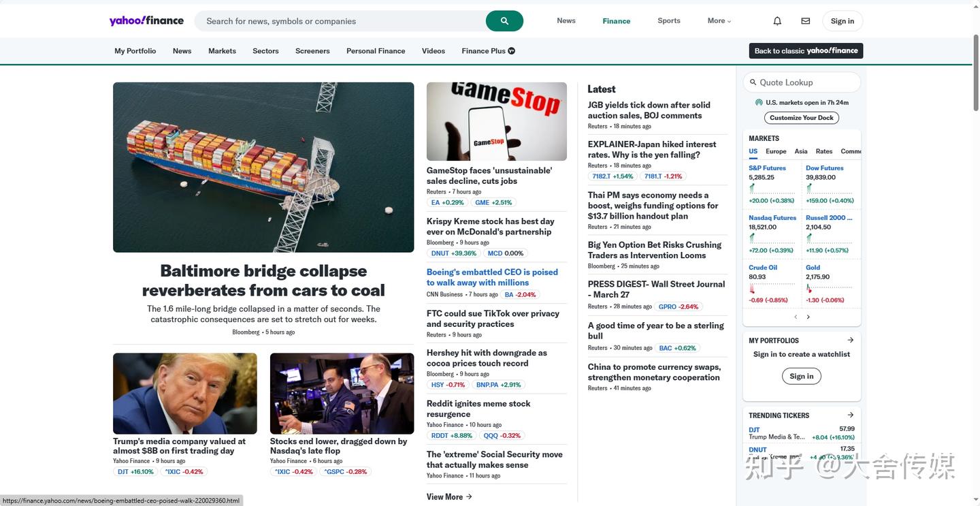980x506 pixels.
Task: Open the Baltimore bridge collapse headline
Action: (x=263, y=281)
